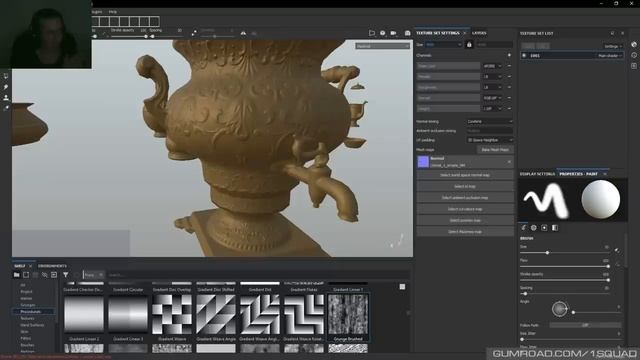Click the link-style icon in shelf toolbar
The image size is (640, 360).
[44, 275]
